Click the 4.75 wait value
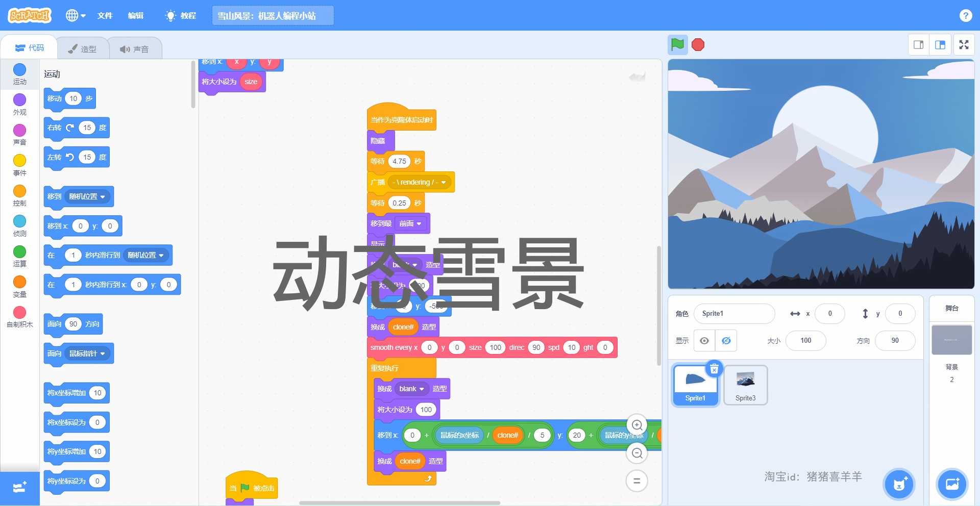Image resolution: width=980 pixels, height=506 pixels. click(399, 161)
